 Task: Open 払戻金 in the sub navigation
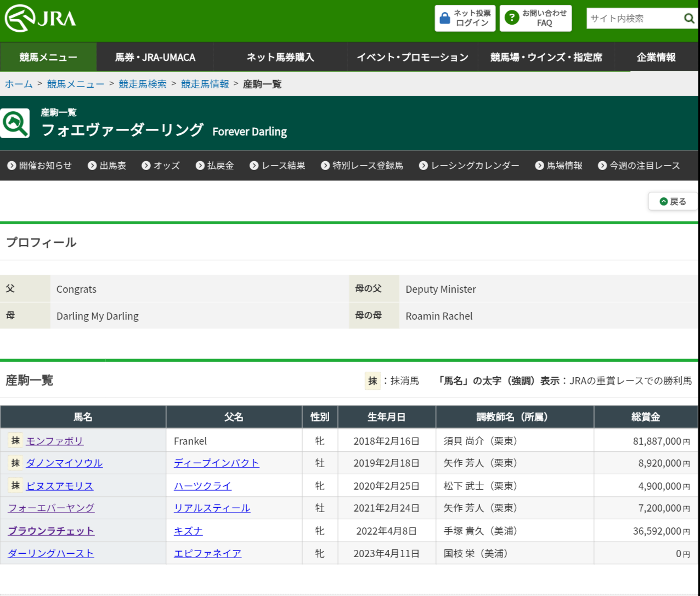coord(215,166)
